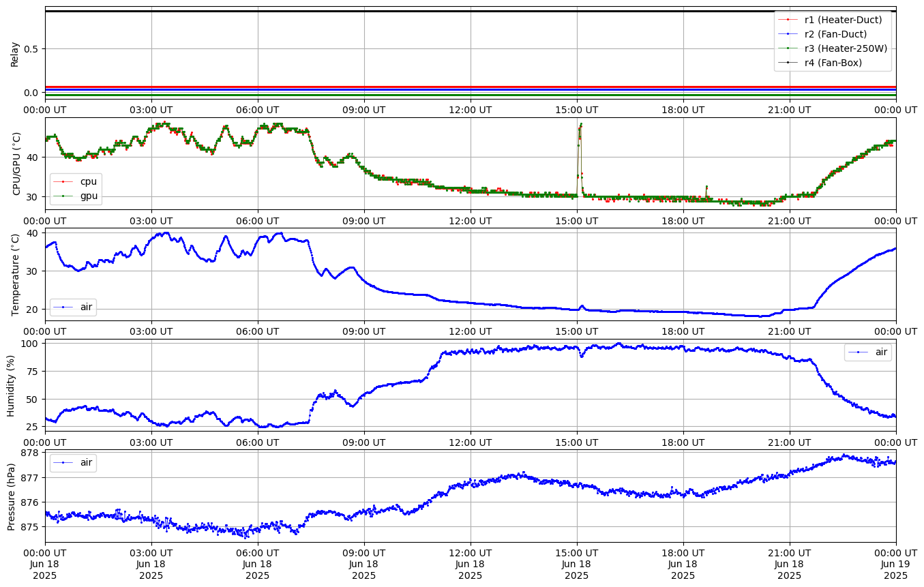
Task: Click the Relay y-axis label
Action: (15, 54)
